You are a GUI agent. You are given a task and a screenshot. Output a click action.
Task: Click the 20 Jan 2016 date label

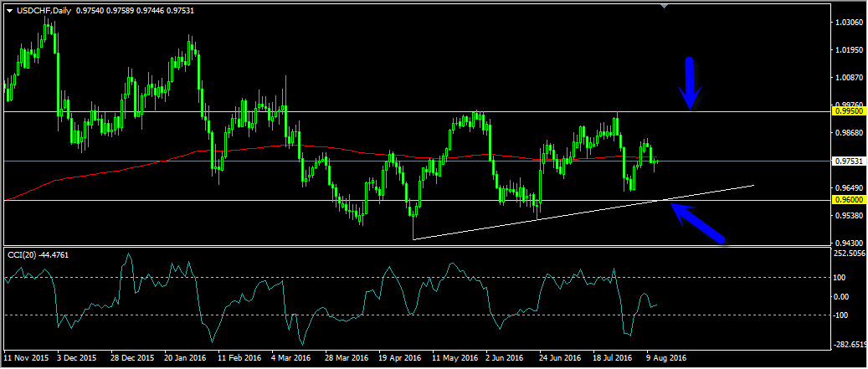click(x=185, y=358)
